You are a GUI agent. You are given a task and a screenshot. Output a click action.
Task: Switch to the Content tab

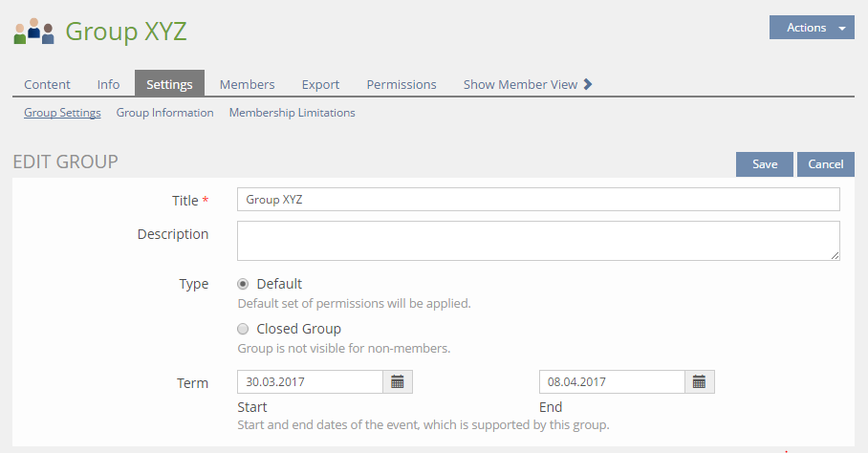(47, 84)
